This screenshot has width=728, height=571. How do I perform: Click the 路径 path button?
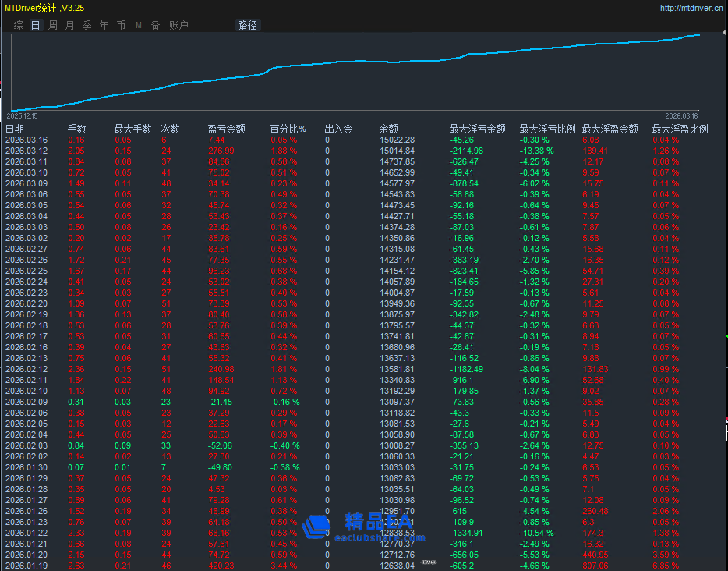[247, 25]
